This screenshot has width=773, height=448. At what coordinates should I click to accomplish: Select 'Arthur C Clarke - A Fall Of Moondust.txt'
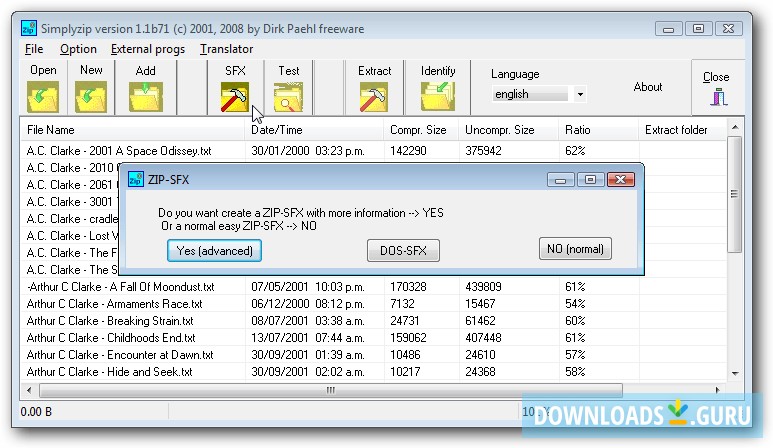coord(121,286)
